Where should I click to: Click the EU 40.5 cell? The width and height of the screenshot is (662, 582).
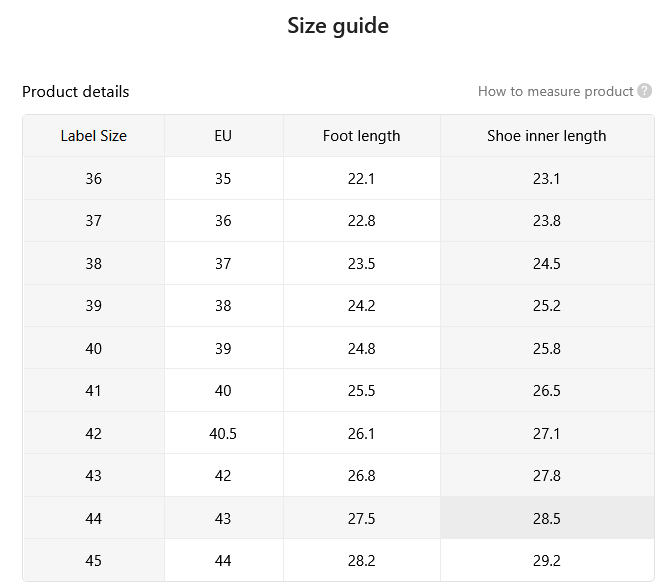223,433
